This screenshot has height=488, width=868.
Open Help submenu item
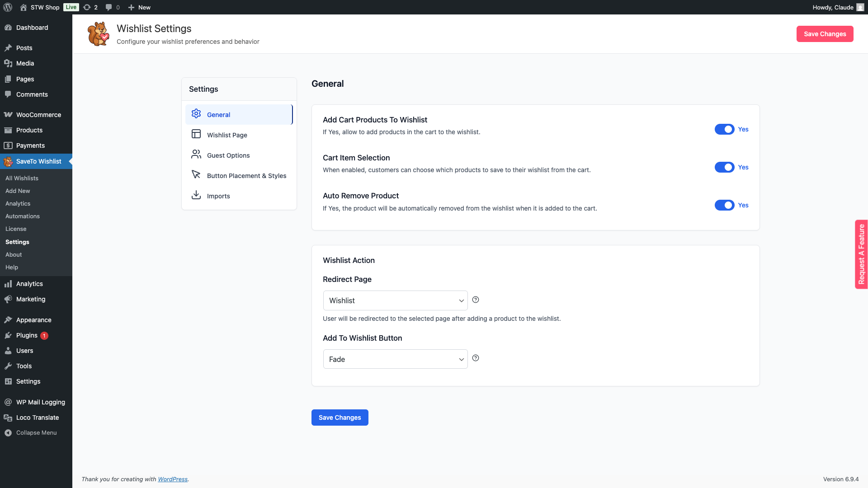[x=12, y=267]
